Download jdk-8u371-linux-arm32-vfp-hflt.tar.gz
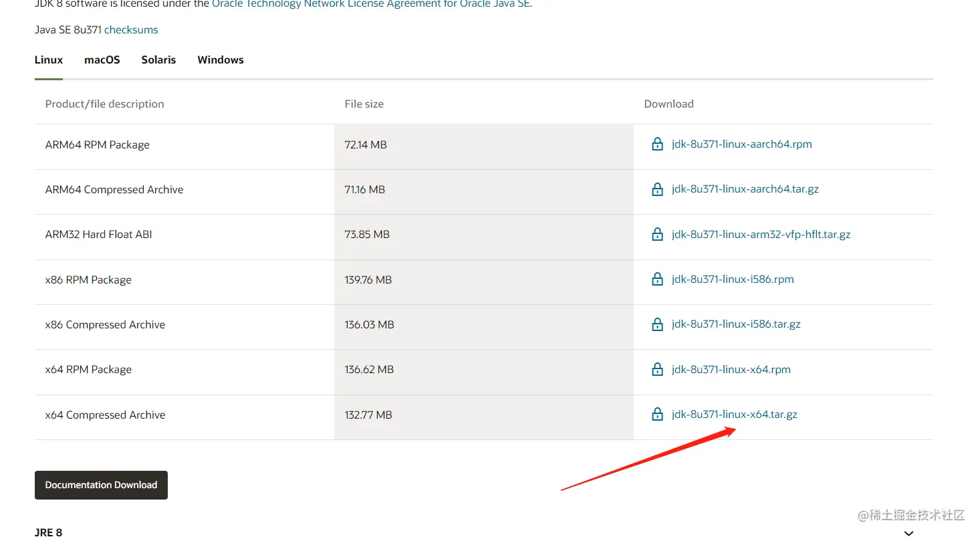 [761, 234]
